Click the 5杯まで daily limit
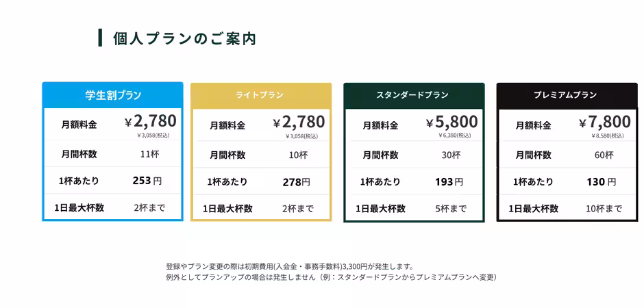The width and height of the screenshot is (644, 308). coord(451,209)
